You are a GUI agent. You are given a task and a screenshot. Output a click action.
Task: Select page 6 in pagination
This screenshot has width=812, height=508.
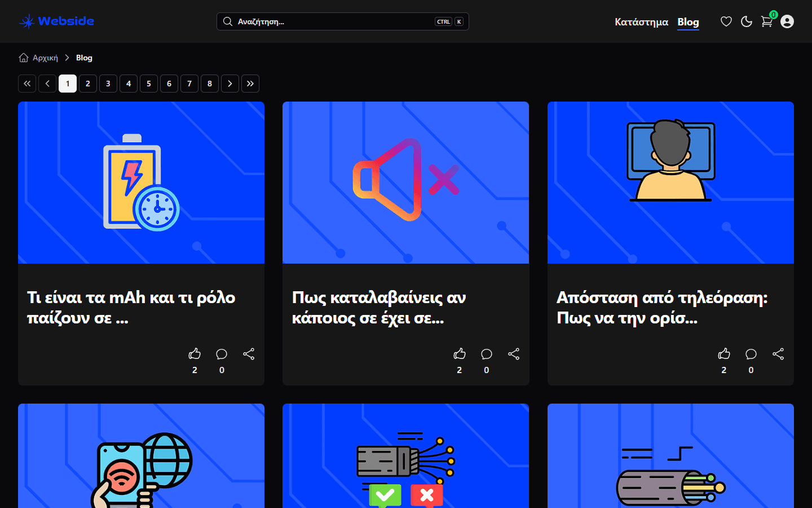pos(169,84)
